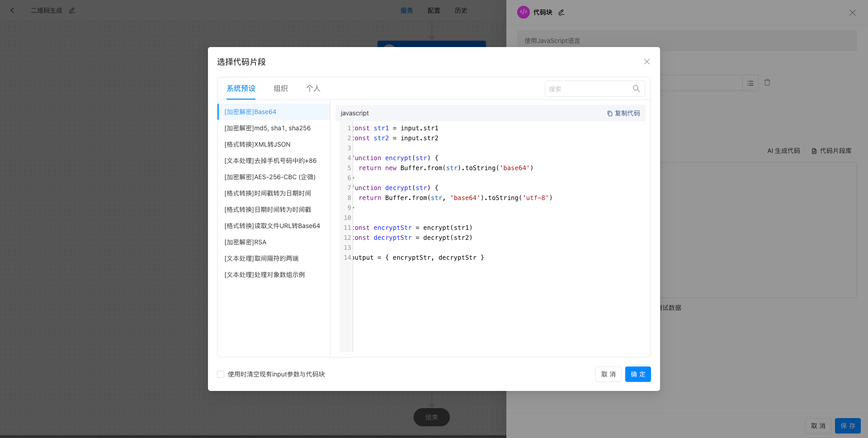Click the AI 生成代码 link

click(783, 151)
